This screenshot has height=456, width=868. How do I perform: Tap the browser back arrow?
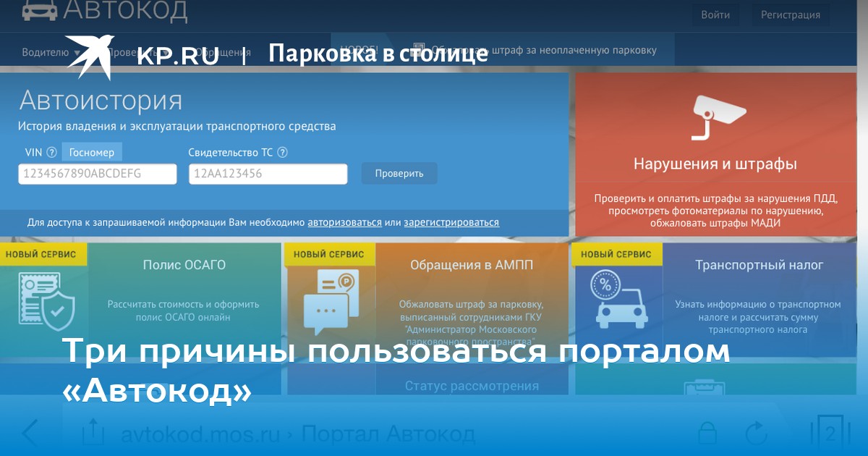[30, 433]
